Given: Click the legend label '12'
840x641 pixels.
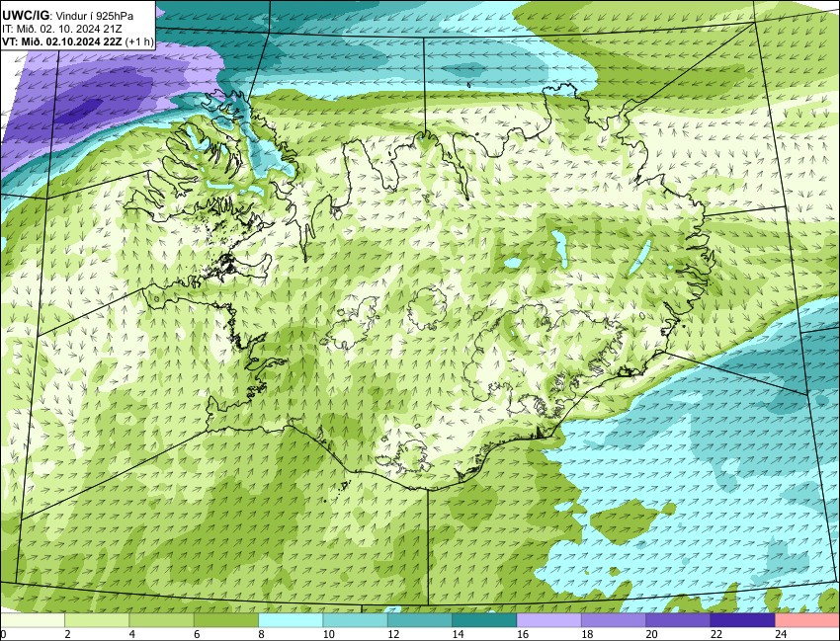Looking at the screenshot, I should point(393,634).
